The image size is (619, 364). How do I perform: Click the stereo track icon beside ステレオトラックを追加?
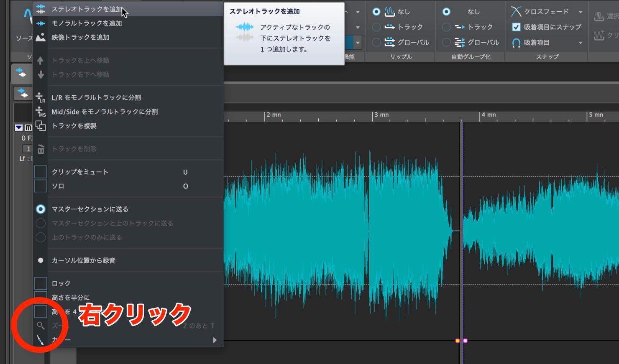tap(41, 9)
